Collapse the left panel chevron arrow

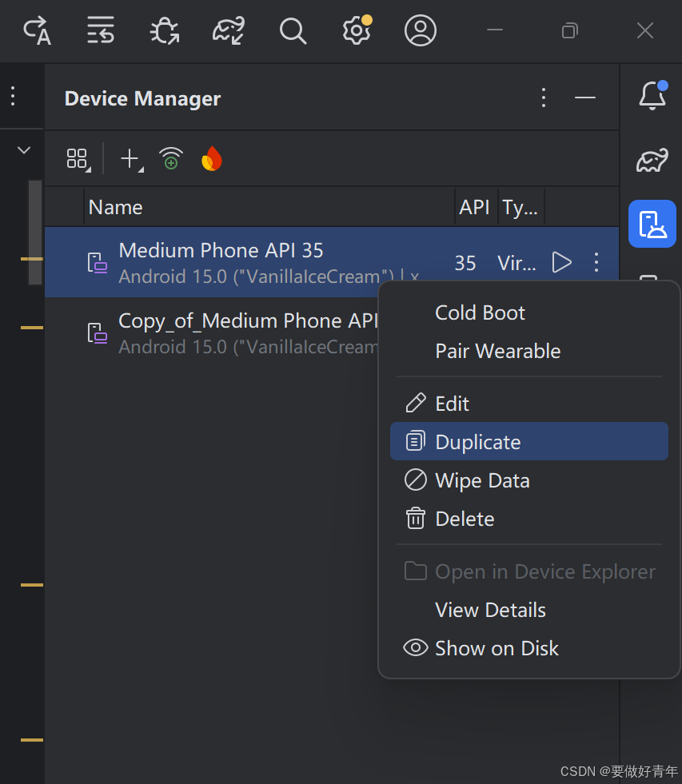[24, 149]
